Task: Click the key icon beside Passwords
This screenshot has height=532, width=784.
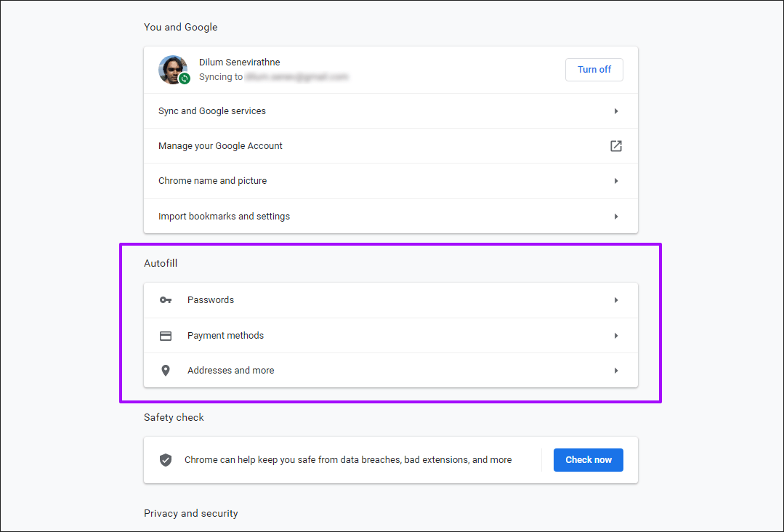Action: click(166, 300)
